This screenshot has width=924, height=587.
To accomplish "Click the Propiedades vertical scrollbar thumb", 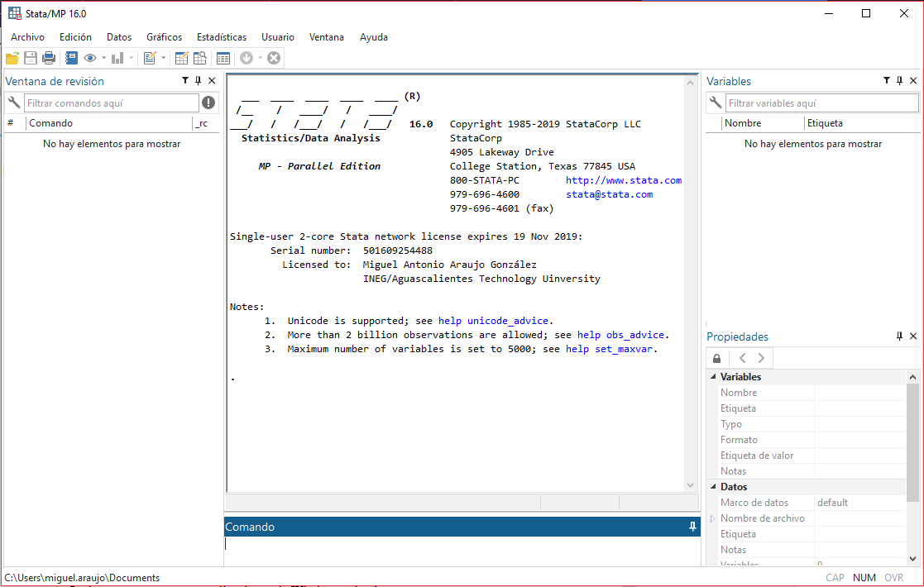I will tap(912, 443).
